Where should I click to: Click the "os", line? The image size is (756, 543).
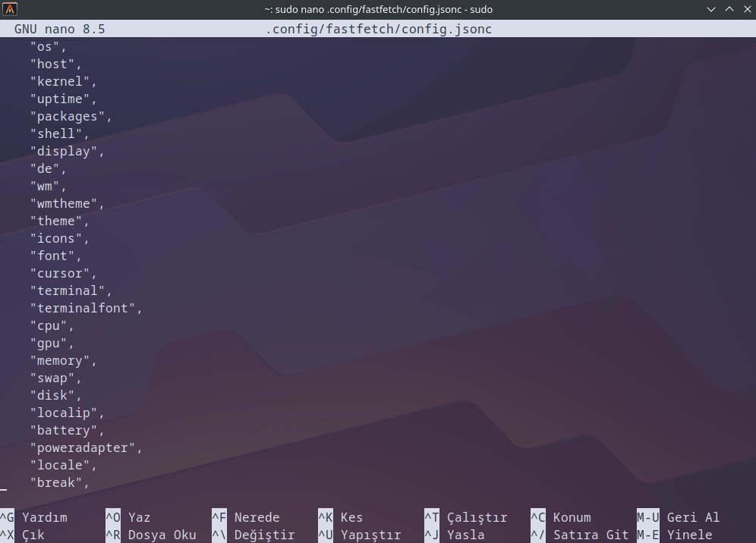point(49,47)
